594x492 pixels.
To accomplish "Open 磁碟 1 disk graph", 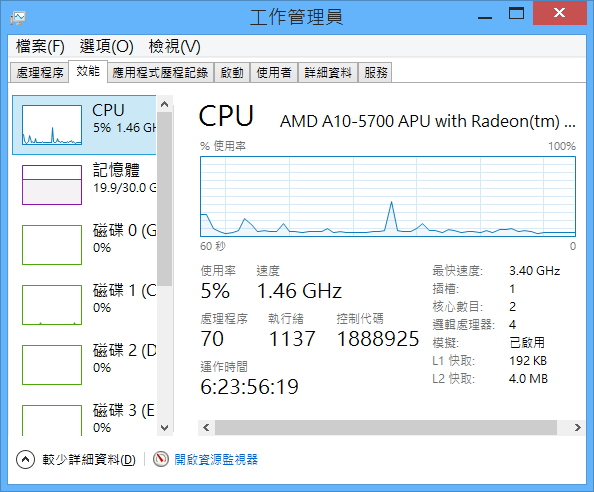I will tap(52, 305).
